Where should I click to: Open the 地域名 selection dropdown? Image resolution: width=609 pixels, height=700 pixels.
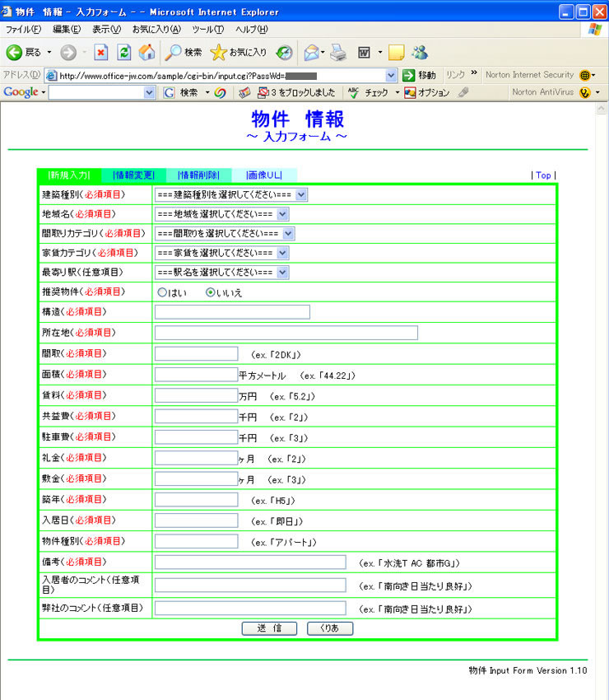click(221, 214)
